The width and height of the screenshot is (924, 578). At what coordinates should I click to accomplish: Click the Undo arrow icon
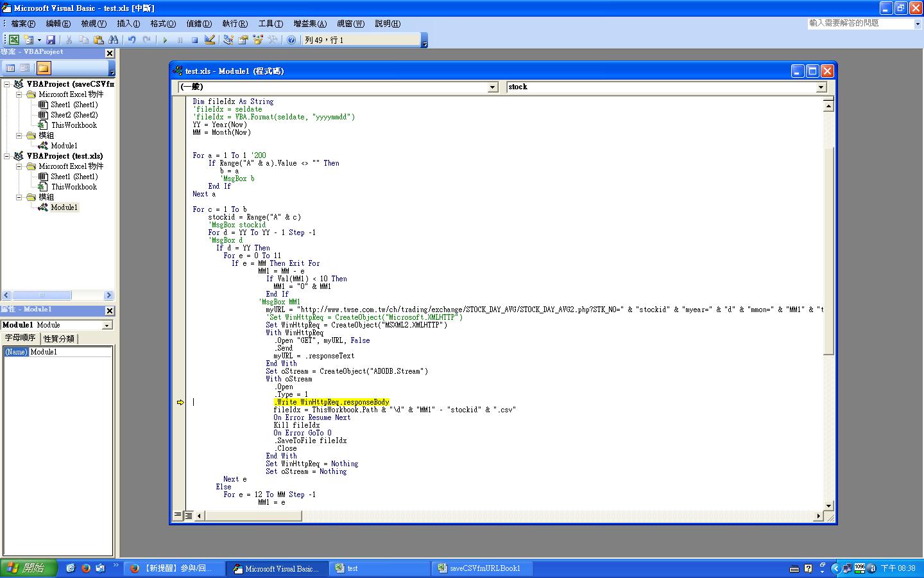(x=132, y=40)
